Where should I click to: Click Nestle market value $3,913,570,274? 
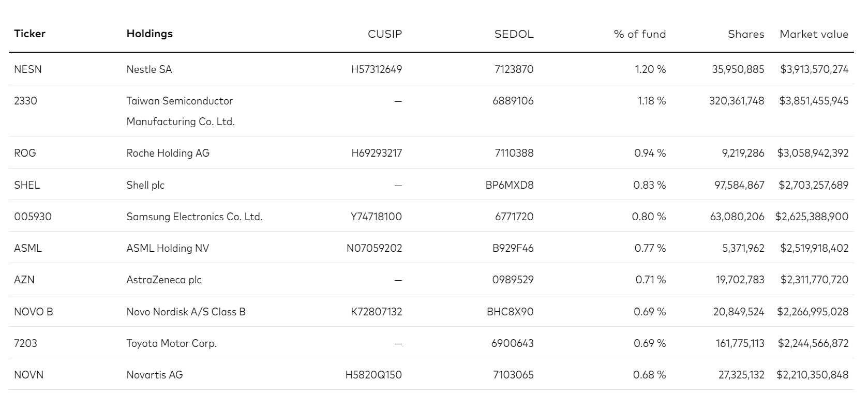(814, 69)
